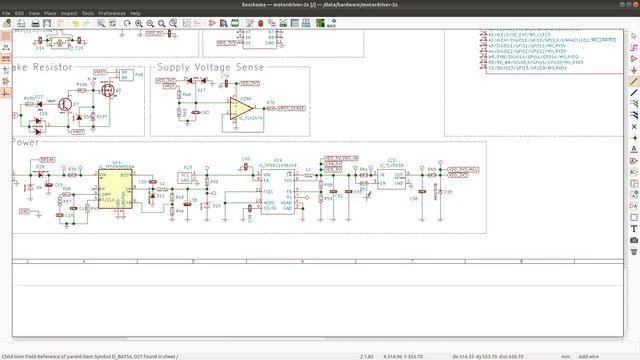
Task: Activate the Delete item tool
Action: click(x=634, y=251)
